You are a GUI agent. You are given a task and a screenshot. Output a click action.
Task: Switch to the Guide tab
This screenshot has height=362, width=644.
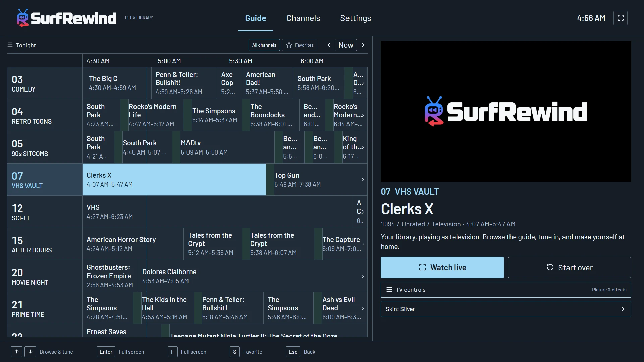pyautogui.click(x=256, y=18)
